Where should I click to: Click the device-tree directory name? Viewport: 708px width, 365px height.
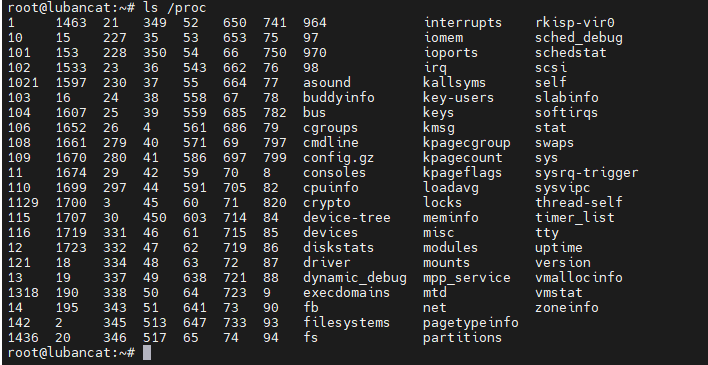[347, 218]
